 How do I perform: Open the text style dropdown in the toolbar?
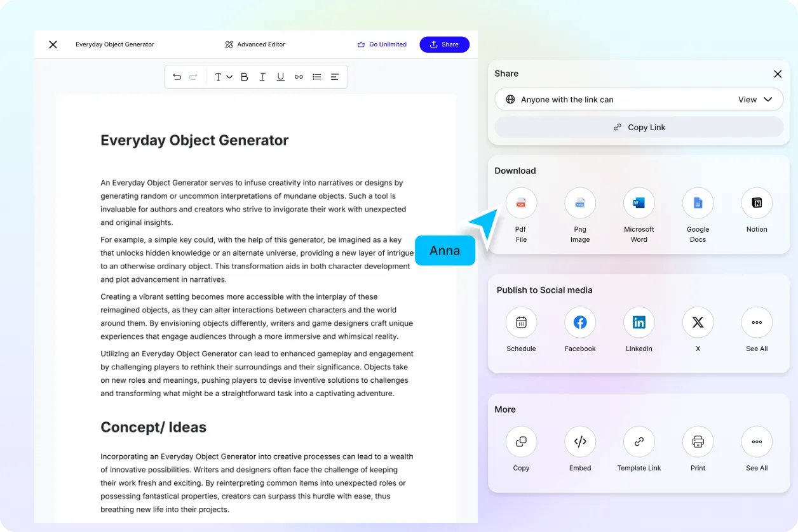click(x=221, y=76)
